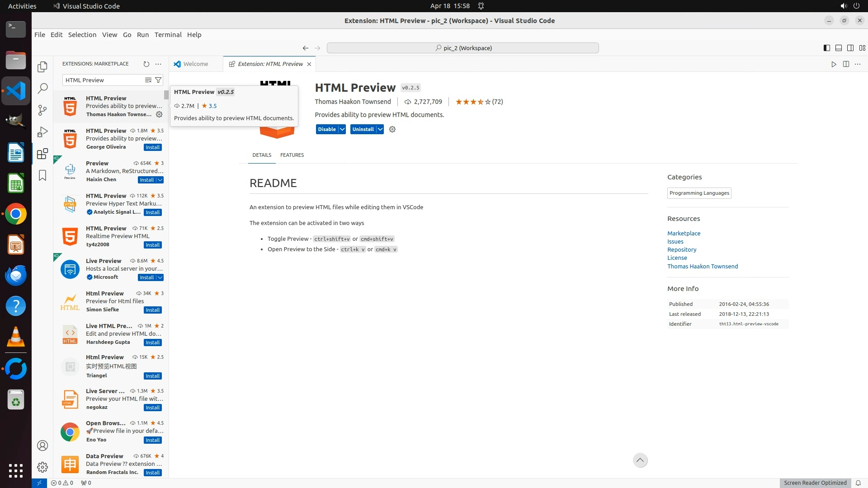Screen dimensions: 868x488
Task: Open the Manage gear in activity bar
Action: [x=42, y=467]
